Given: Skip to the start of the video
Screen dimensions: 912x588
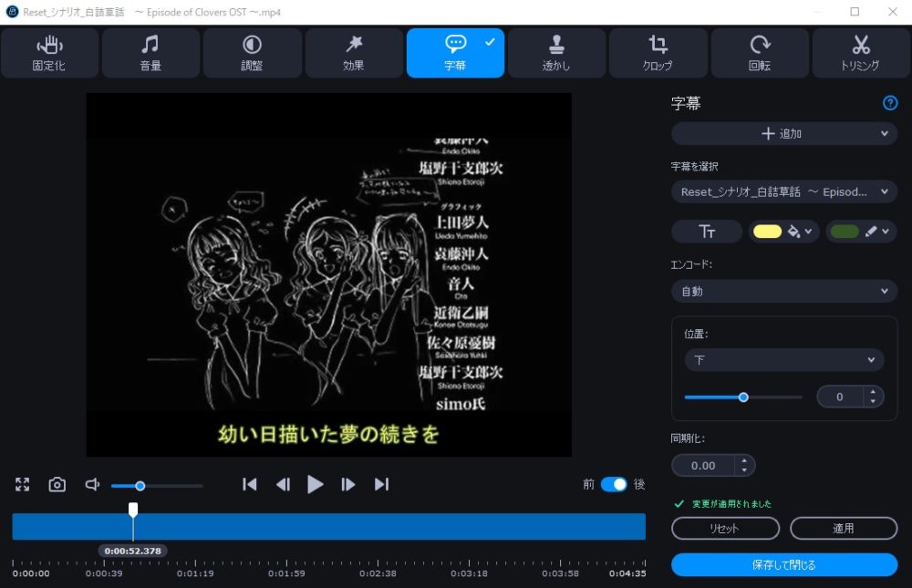Looking at the screenshot, I should [x=250, y=484].
